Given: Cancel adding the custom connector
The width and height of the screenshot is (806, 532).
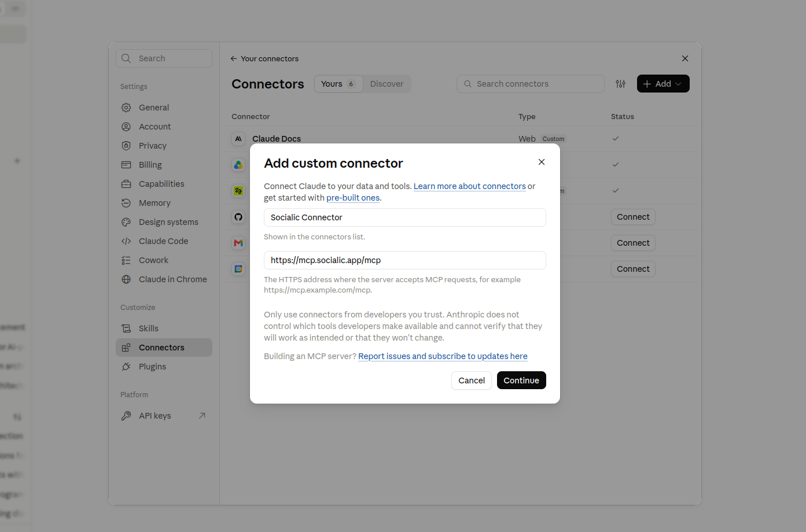Looking at the screenshot, I should (472, 380).
